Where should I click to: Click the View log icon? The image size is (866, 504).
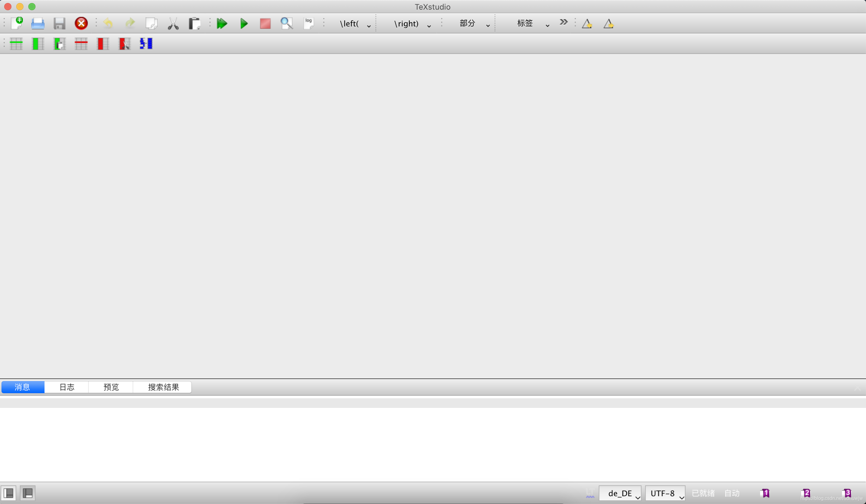tap(308, 23)
